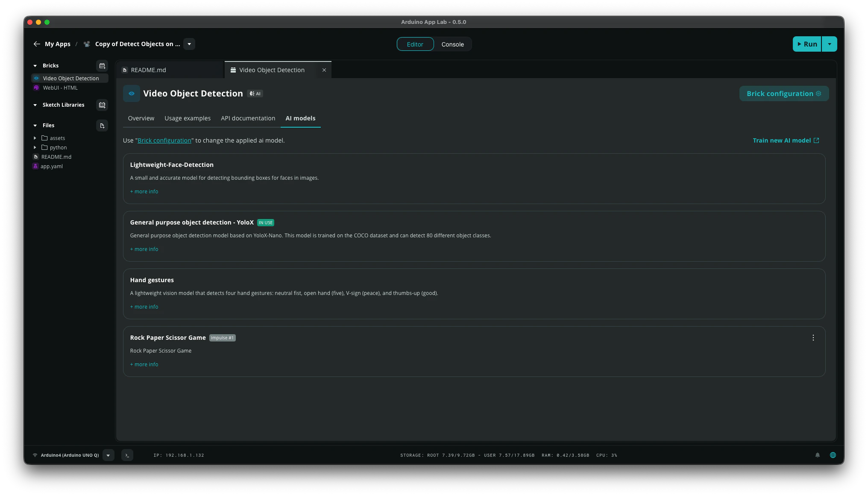Open the app name dropdown menu
The height and width of the screenshot is (496, 868).
click(x=189, y=44)
